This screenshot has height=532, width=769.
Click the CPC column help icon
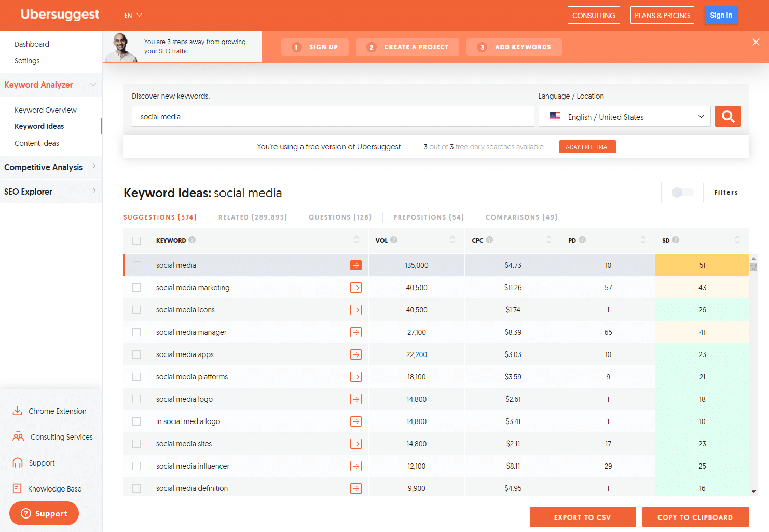point(489,240)
